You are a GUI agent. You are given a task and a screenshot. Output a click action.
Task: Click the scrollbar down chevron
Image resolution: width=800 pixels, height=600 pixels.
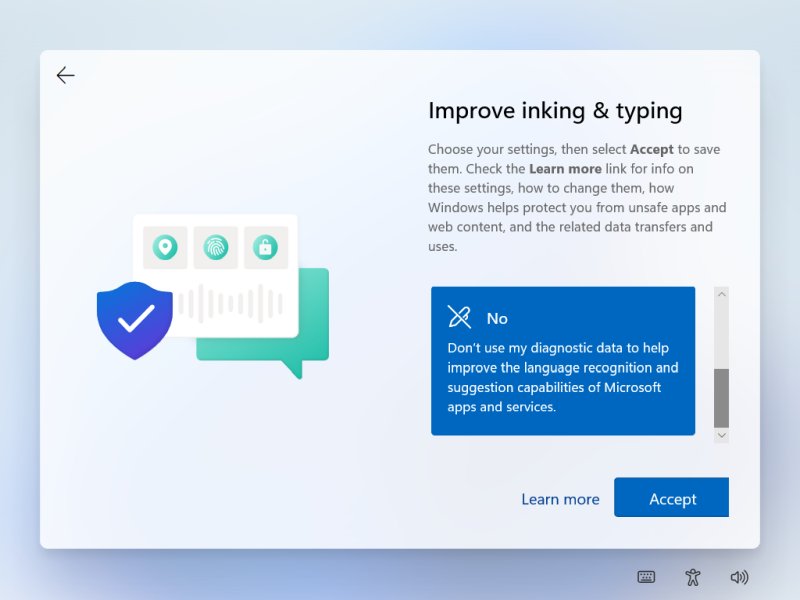click(722, 435)
